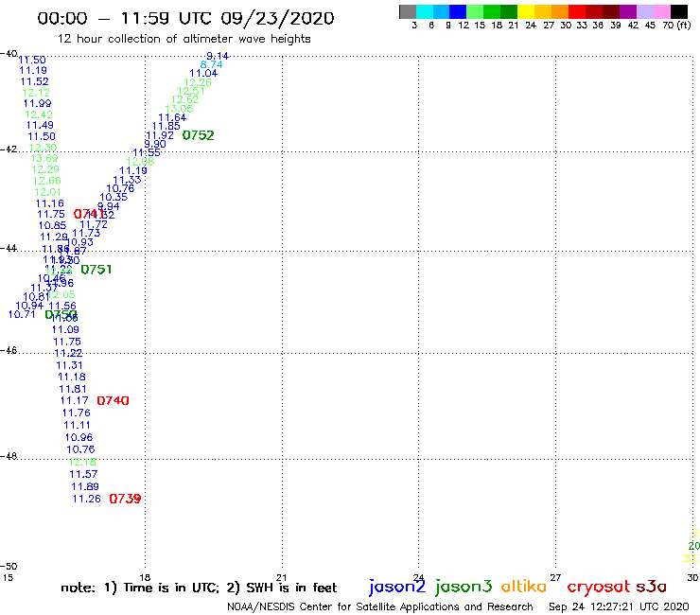Image resolution: width=700 pixels, height=615 pixels.
Task: Click the 11.09 wave height value
Action: [x=65, y=329]
